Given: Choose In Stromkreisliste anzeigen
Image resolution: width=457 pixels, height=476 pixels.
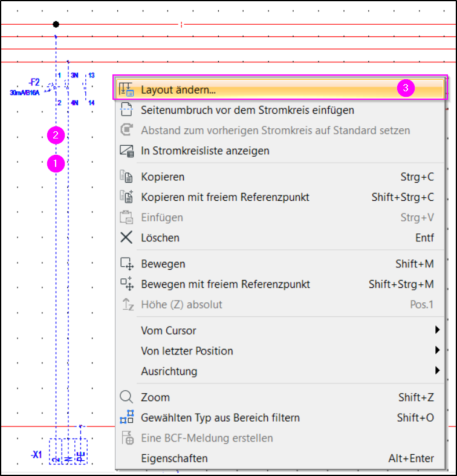Looking at the screenshot, I should [280, 151].
